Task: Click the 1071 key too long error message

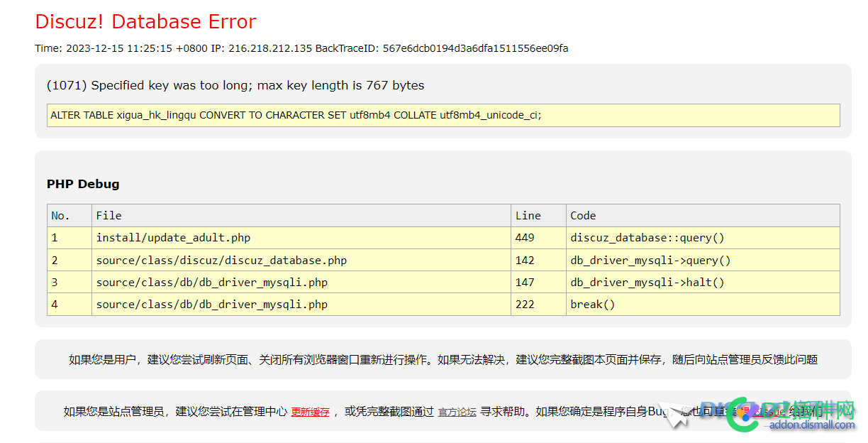Action: point(235,85)
